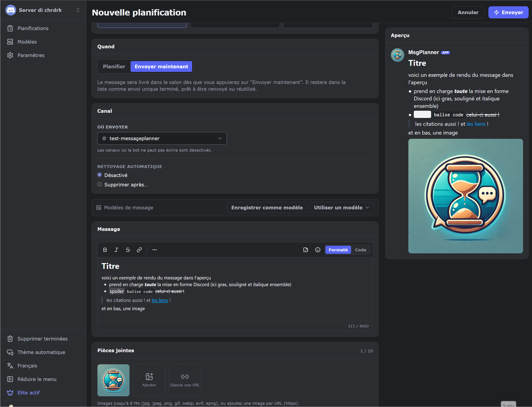Click the les liens link in editor

pyautogui.click(x=160, y=300)
